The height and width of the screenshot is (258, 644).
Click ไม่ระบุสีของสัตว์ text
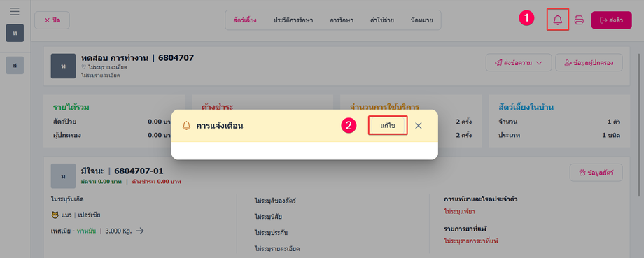[x=275, y=201]
